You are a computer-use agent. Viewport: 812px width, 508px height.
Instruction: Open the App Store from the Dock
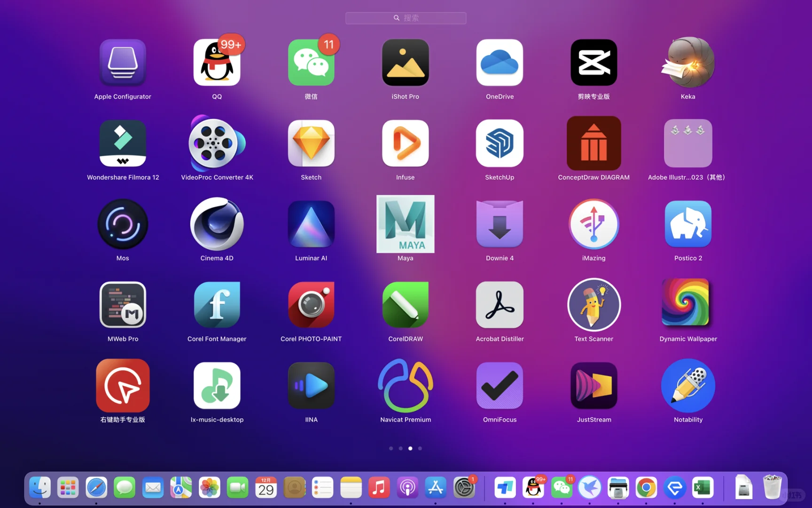[436, 488]
